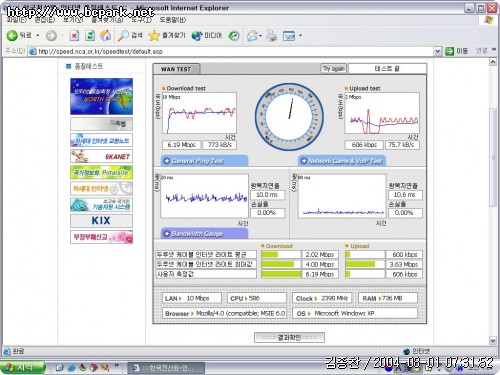Click the page scrollbar up arrow
The height and width of the screenshot is (375, 500).
coord(493,62)
